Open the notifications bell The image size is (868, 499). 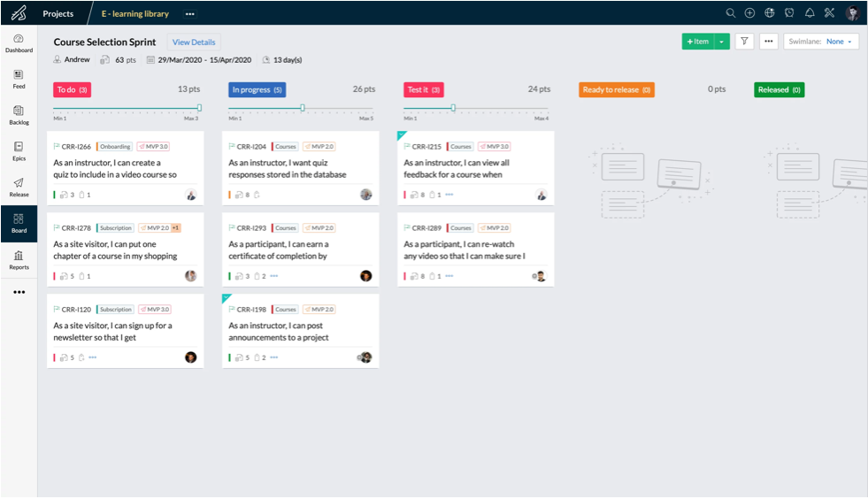click(x=809, y=13)
